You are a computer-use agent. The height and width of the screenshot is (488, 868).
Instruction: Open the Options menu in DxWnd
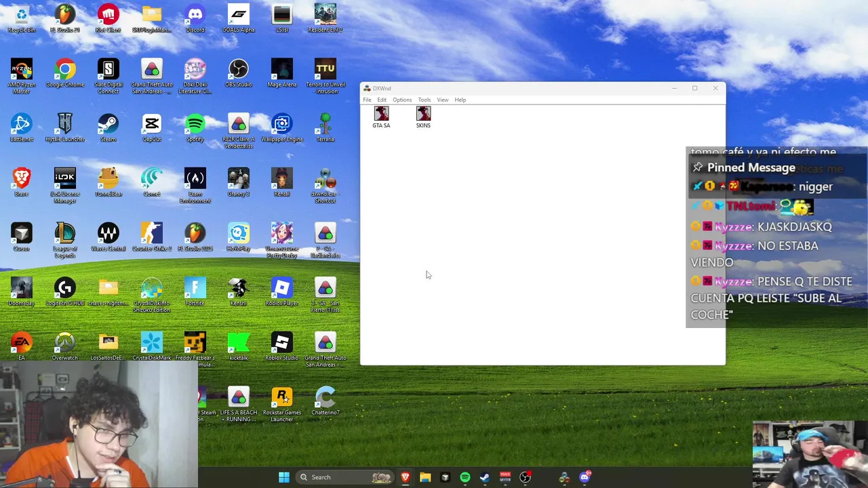pos(402,100)
